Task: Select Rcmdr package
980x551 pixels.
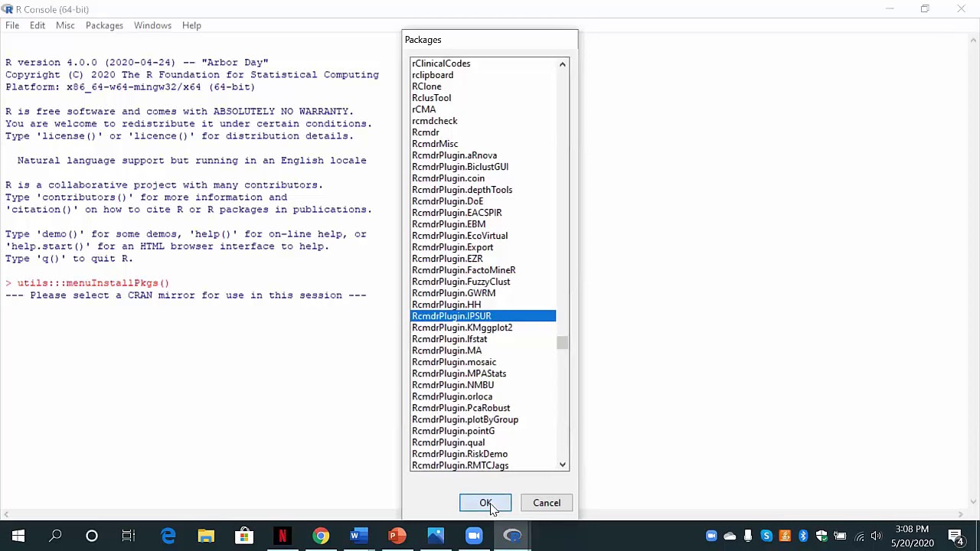Action: pos(483,132)
